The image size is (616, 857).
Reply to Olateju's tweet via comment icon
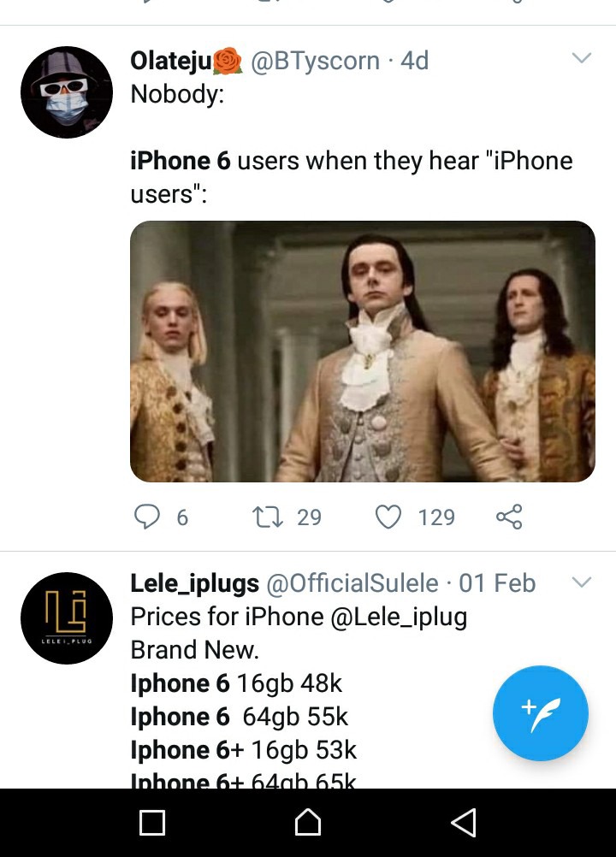[x=147, y=517]
